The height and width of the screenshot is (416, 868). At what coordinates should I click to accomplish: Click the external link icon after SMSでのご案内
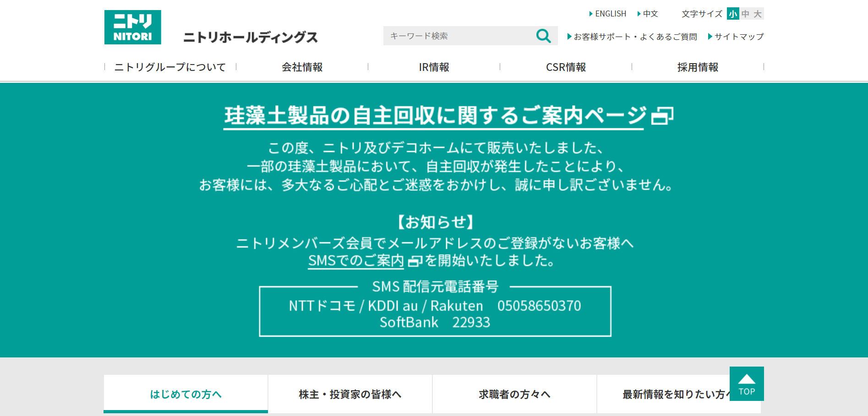coord(415,261)
